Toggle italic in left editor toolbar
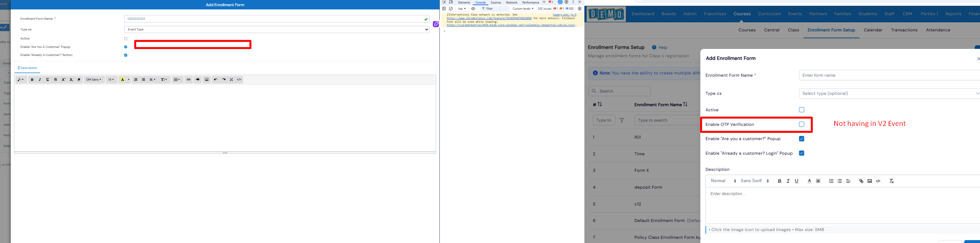Screen dimensions: 980x243 [39, 80]
